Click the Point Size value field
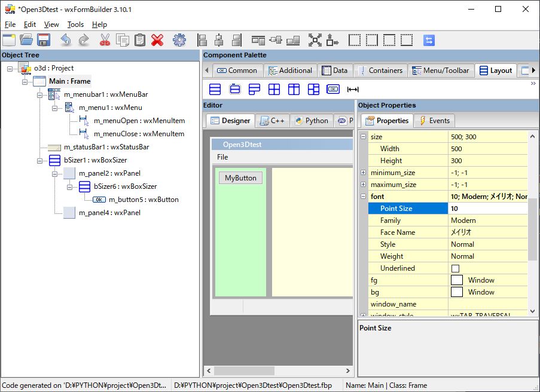This screenshot has width=540, height=392. coord(487,209)
